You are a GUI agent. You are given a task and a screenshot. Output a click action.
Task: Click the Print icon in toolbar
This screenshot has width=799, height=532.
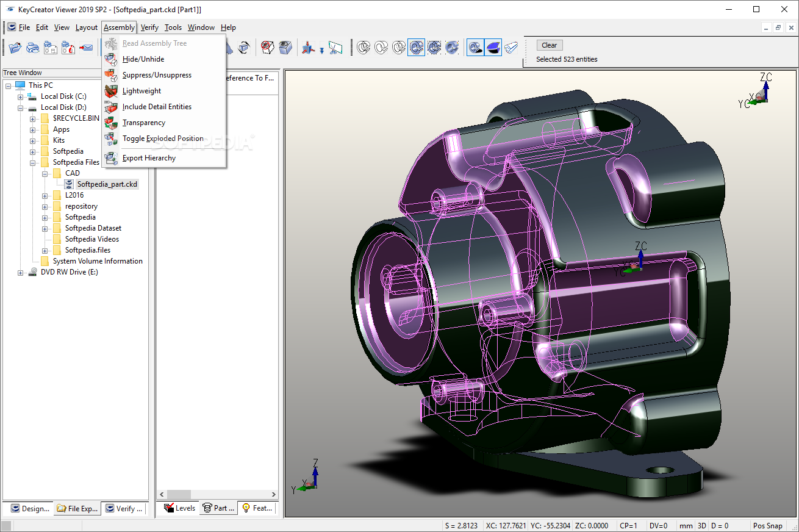(x=33, y=48)
